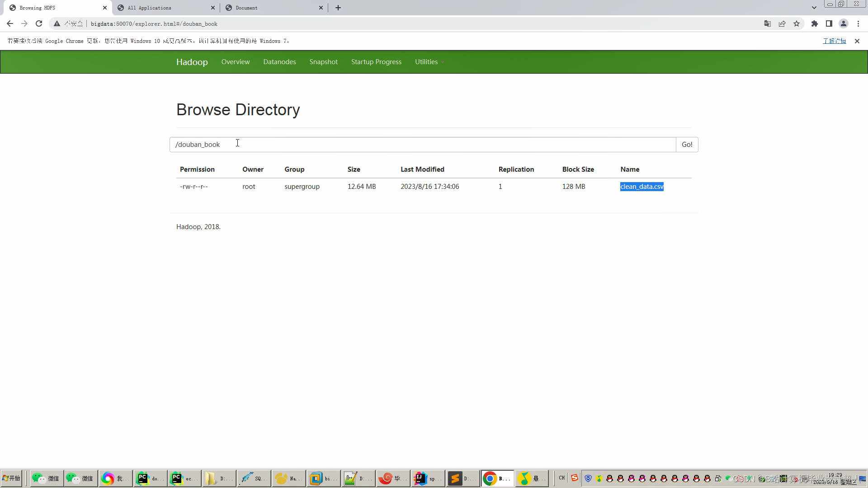Open the Startup Progress page
868x488 pixels.
click(376, 62)
